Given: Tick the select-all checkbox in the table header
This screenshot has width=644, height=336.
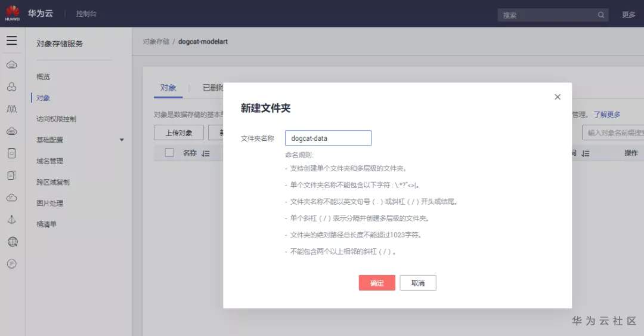Looking at the screenshot, I should point(169,153).
